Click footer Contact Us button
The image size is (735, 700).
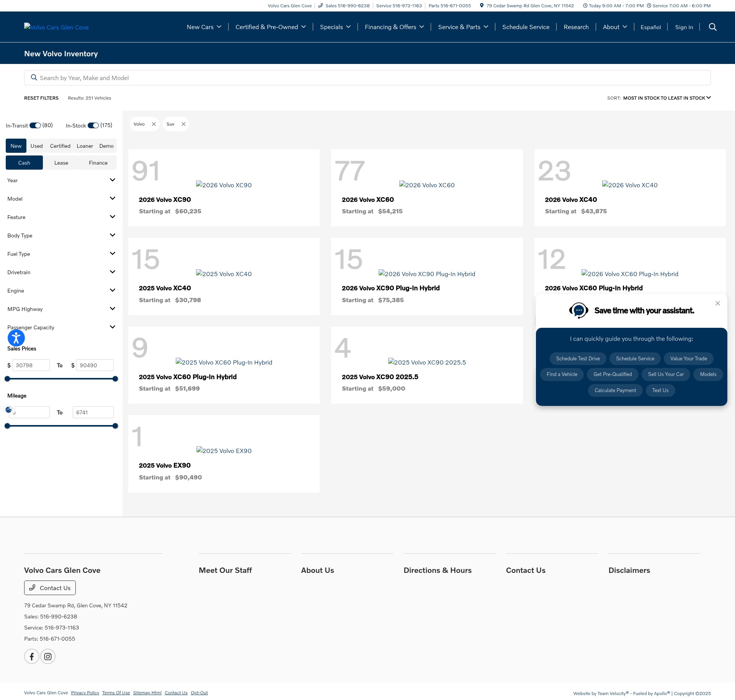[x=50, y=588]
